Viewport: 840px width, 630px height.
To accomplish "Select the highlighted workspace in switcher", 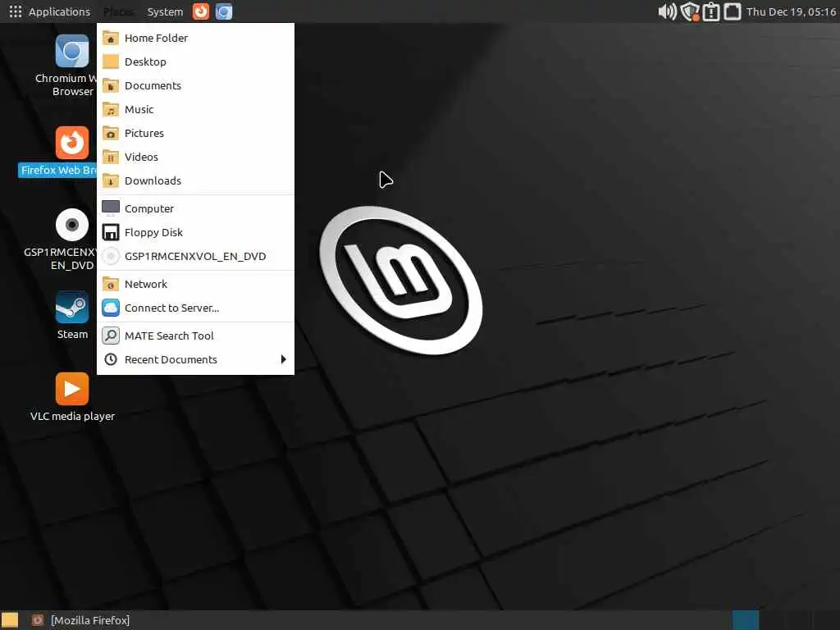I will point(745,620).
